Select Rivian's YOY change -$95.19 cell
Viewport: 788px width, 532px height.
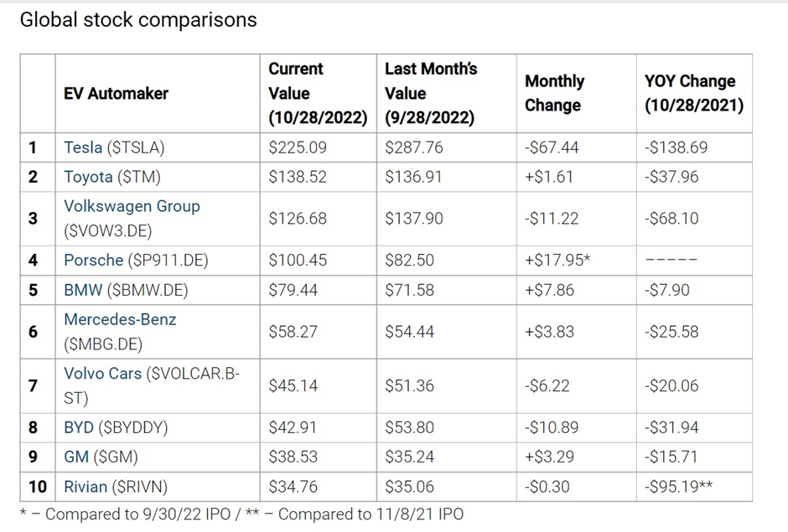click(x=678, y=487)
